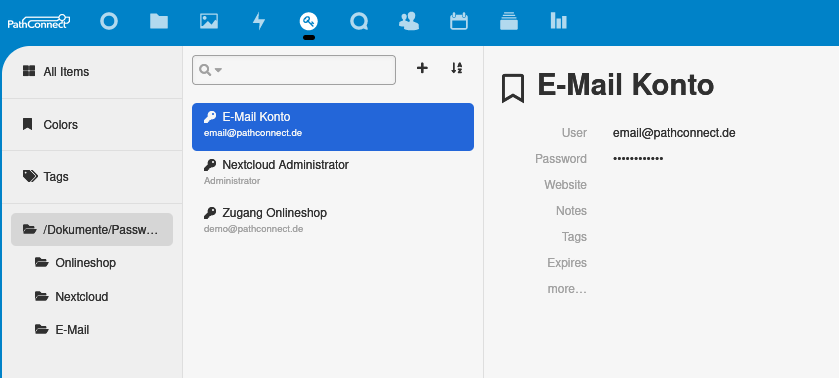Viewport: 839px width, 378px height.
Task: Click the Colors bookmark icon in sidebar
Action: coord(27,124)
